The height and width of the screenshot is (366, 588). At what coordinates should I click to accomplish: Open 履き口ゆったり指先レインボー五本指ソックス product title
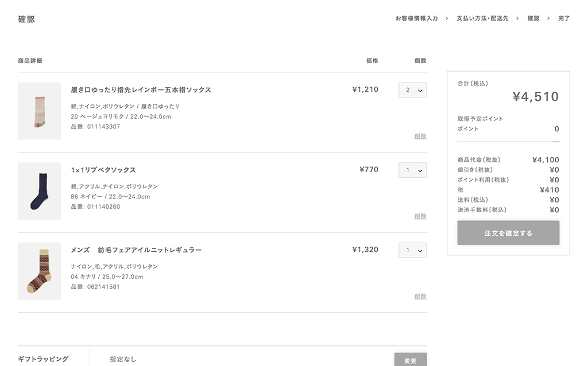141,90
